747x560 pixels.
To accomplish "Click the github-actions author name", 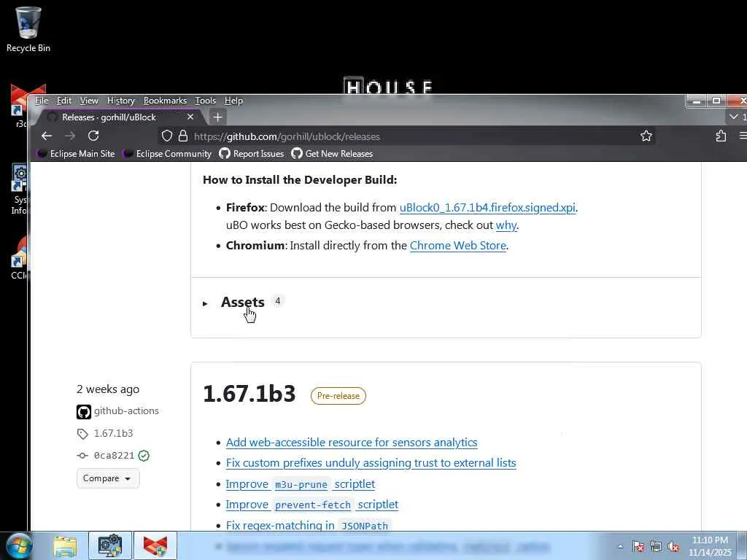I will pos(126,411).
